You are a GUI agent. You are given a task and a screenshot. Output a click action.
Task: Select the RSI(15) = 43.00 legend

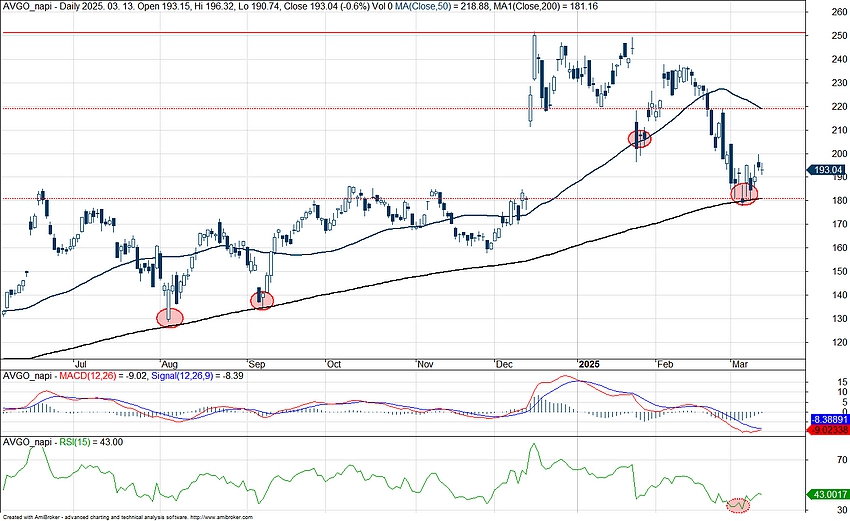(x=91, y=442)
